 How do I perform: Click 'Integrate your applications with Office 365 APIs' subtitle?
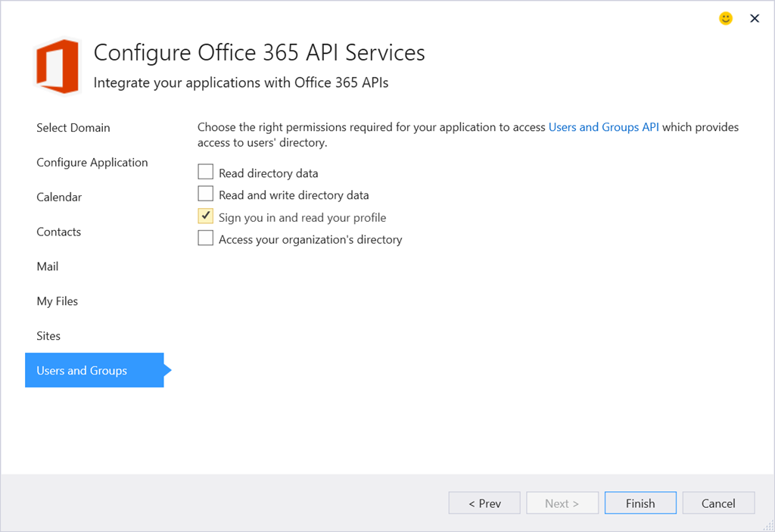point(241,82)
